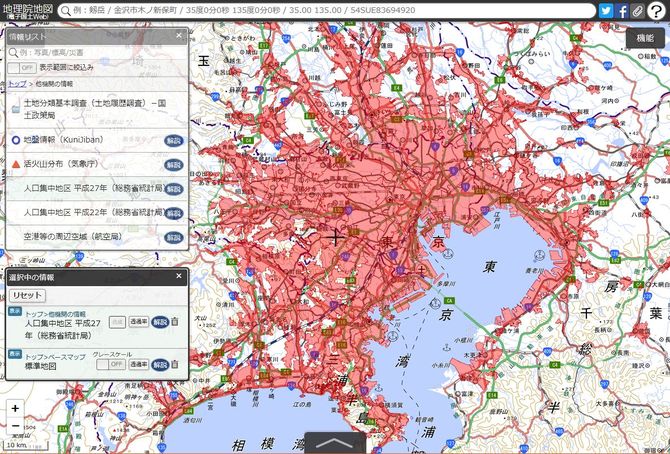Open 透過率 for 人口集中地区 平成27年
The height and width of the screenshot is (454, 670).
tap(139, 321)
